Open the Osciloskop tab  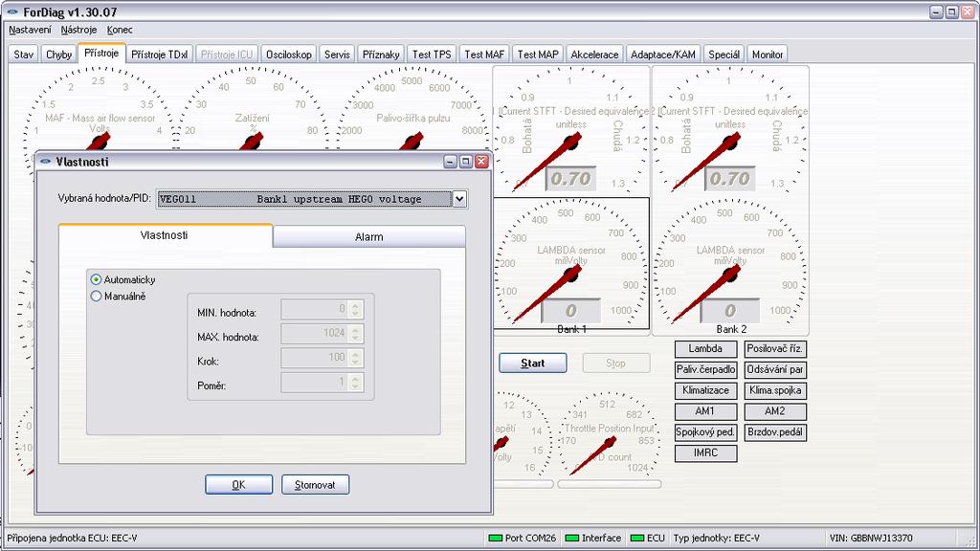[x=289, y=55]
